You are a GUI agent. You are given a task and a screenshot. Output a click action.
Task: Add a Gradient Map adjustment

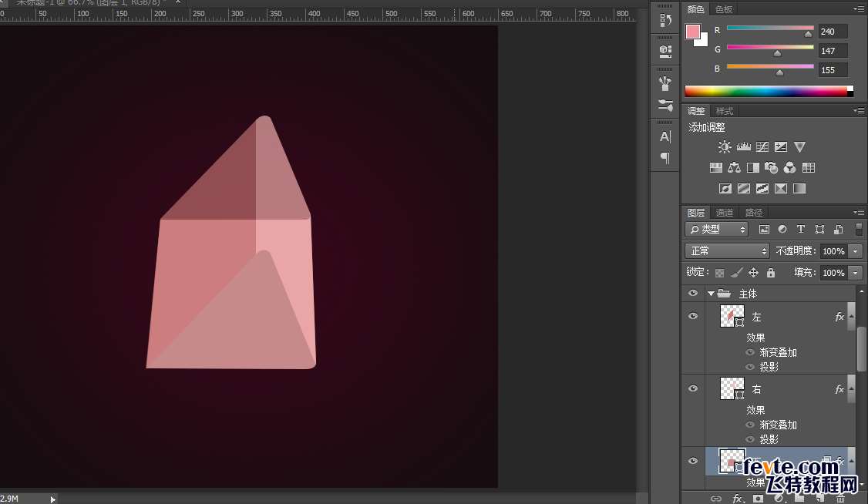click(x=799, y=189)
